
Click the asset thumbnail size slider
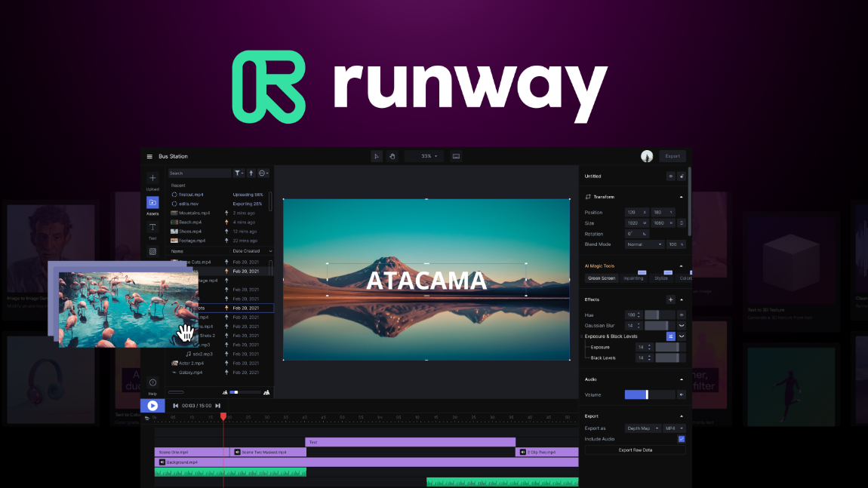pyautogui.click(x=245, y=392)
